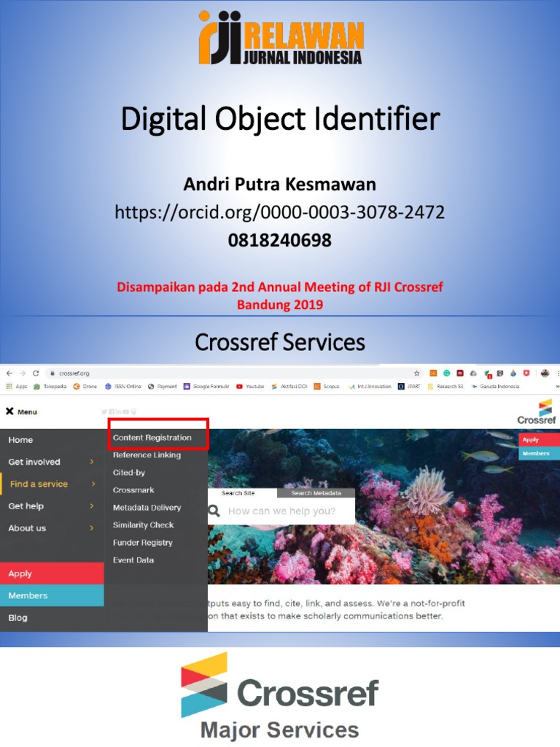Open Similarity Check service
The width and height of the screenshot is (560, 747).
143,525
